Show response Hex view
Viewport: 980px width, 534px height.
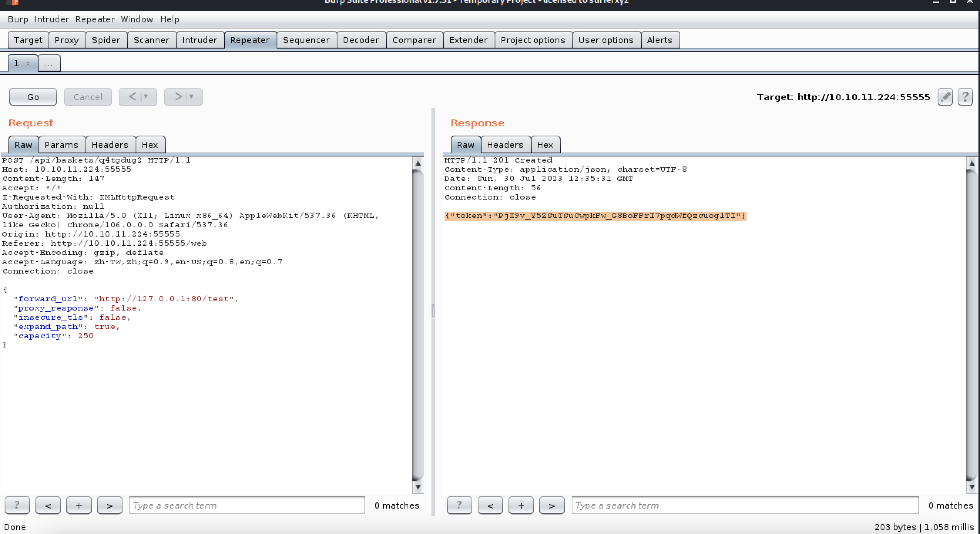[545, 145]
